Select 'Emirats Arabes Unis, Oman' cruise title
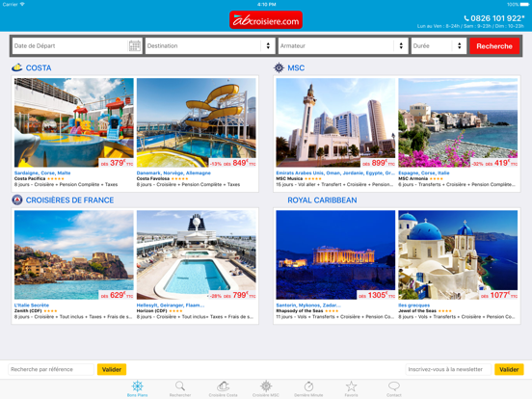 pyautogui.click(x=334, y=173)
